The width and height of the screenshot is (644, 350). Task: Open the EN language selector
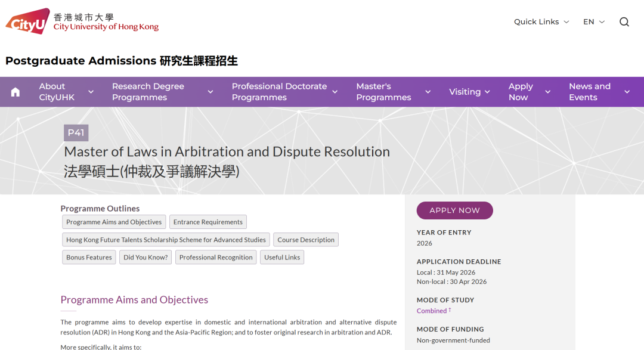(x=593, y=22)
